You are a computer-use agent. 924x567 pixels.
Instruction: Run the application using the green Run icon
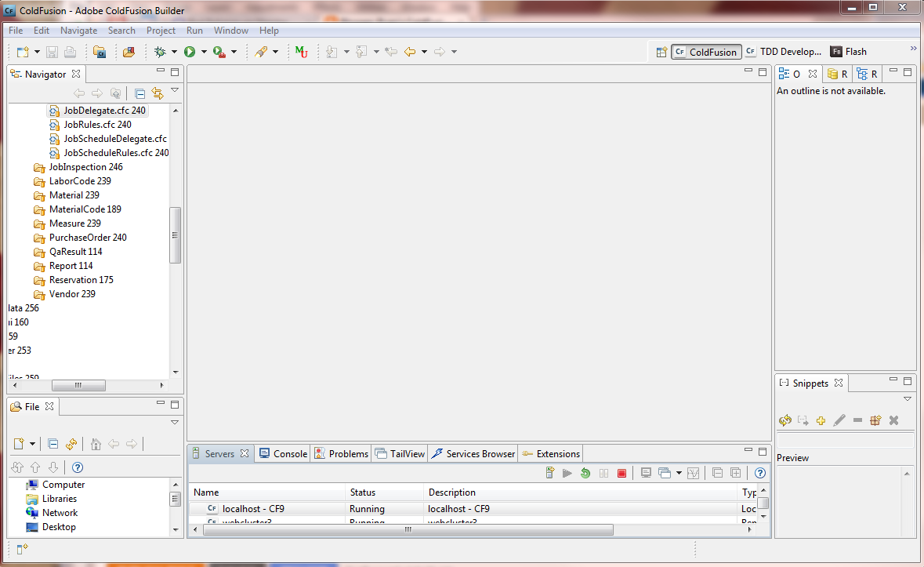tap(190, 51)
